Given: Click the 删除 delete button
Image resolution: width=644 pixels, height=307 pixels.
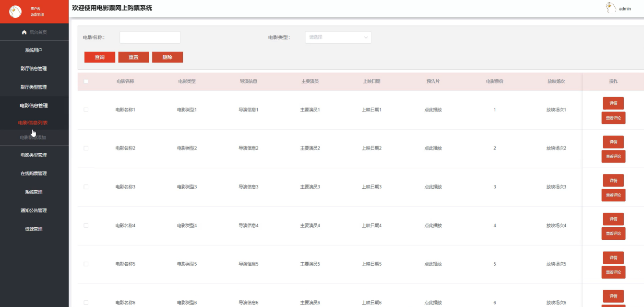Looking at the screenshot, I should click(x=167, y=57).
